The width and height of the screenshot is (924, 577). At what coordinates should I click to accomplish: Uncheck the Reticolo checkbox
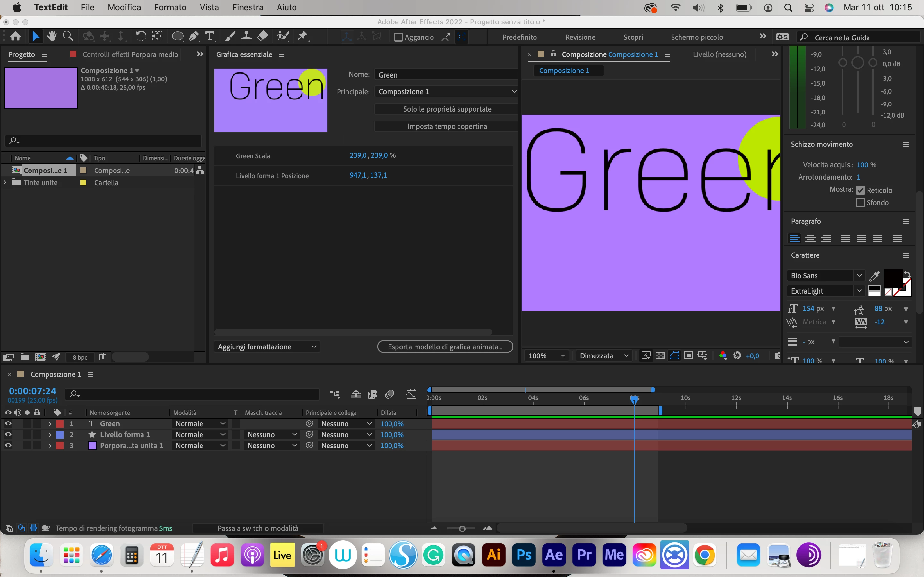(860, 190)
